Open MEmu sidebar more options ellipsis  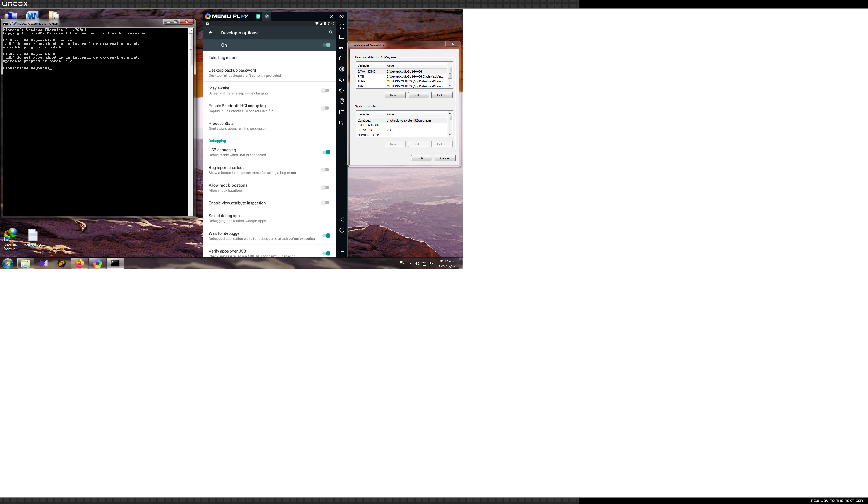pyautogui.click(x=342, y=133)
